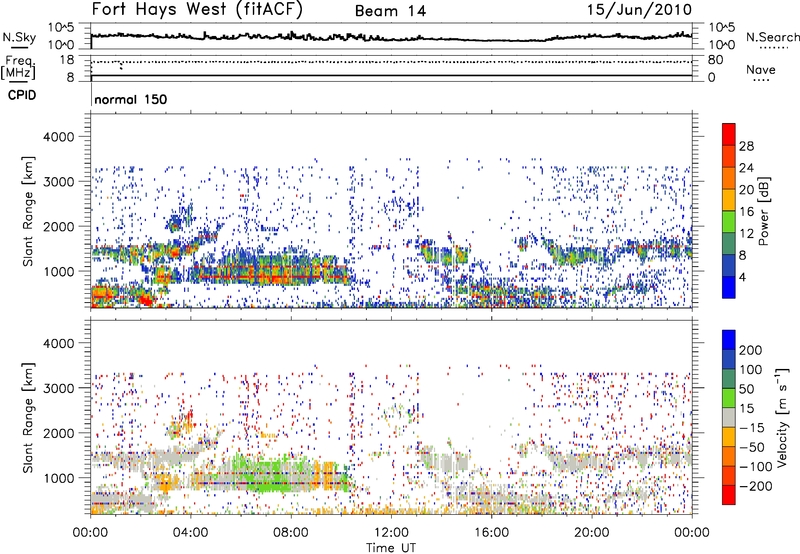This screenshot has width=800, height=554.
Task: Click the 'N.Search' legend label
Action: click(773, 37)
